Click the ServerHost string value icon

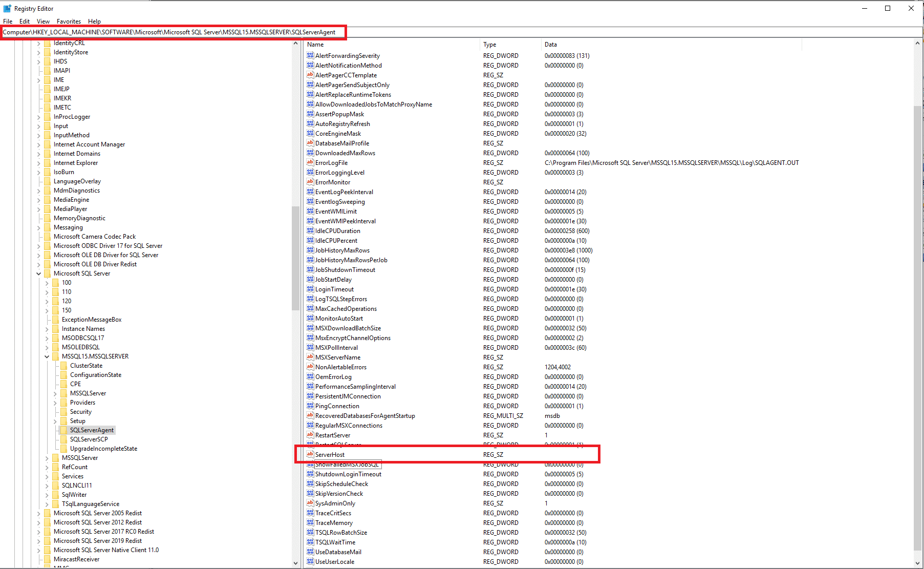tap(310, 455)
